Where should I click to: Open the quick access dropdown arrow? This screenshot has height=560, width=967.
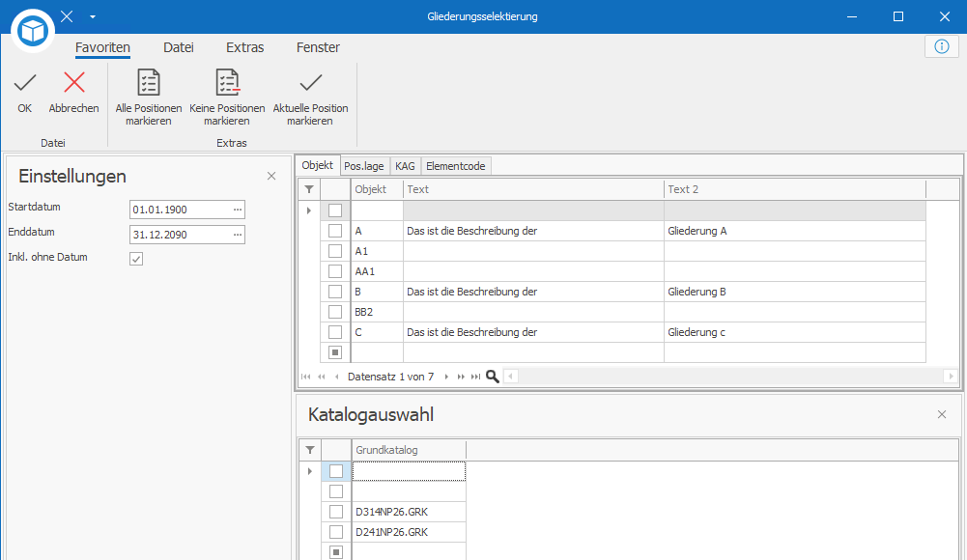(93, 16)
